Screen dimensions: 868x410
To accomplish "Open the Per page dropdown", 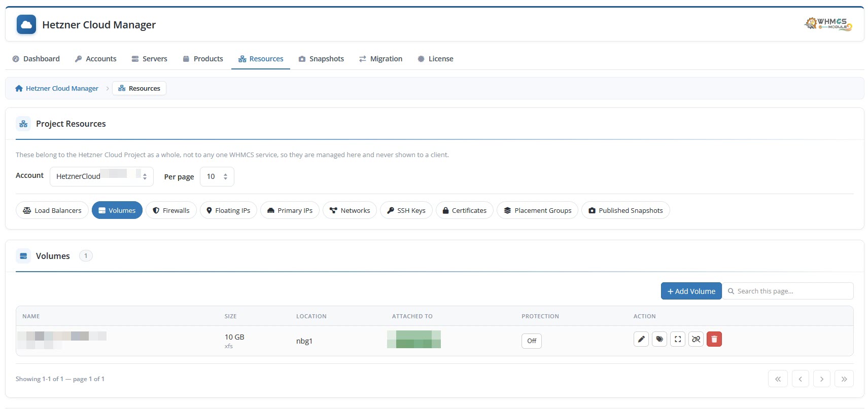I will point(217,176).
